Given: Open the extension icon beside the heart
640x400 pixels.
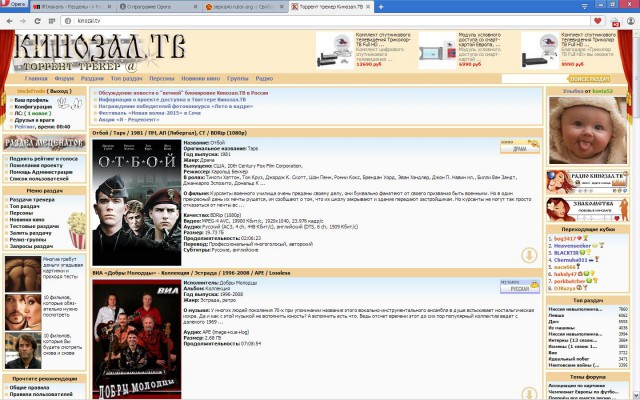Looking at the screenshot, I should point(615,22).
